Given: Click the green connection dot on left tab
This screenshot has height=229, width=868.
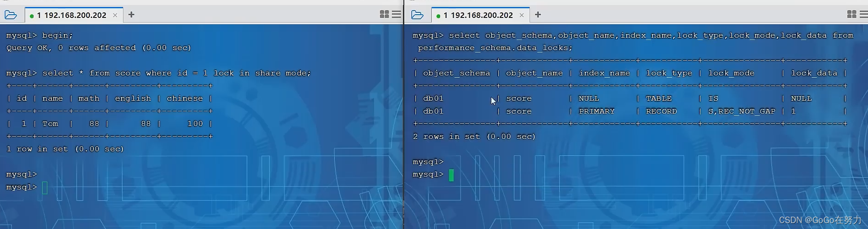Looking at the screenshot, I should coord(32,16).
